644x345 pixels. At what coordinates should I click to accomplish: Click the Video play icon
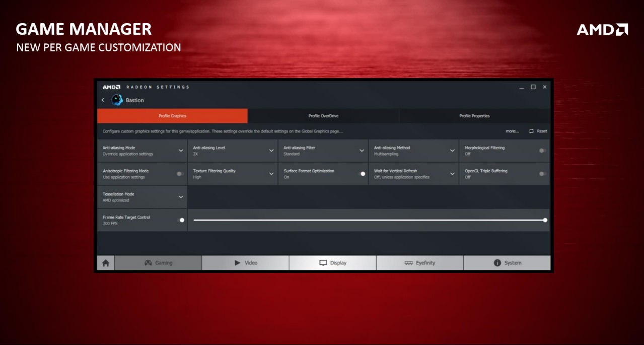click(x=238, y=263)
